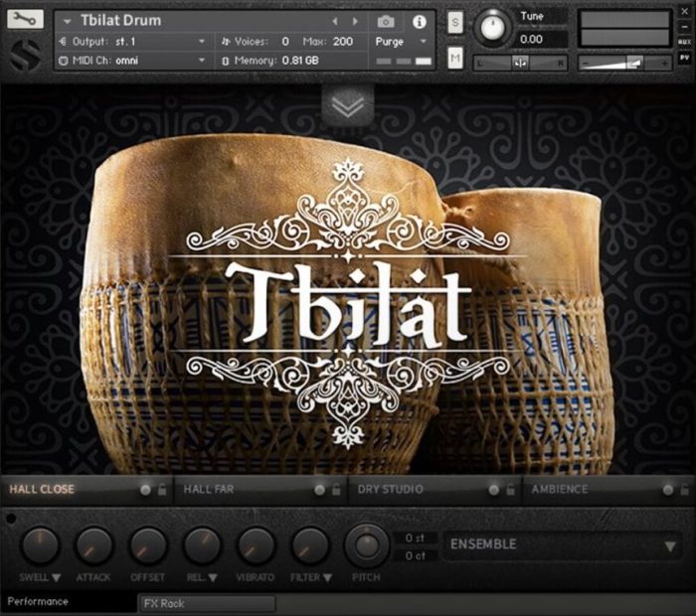Open the MIDI Ch omni dropdown

[x=202, y=61]
